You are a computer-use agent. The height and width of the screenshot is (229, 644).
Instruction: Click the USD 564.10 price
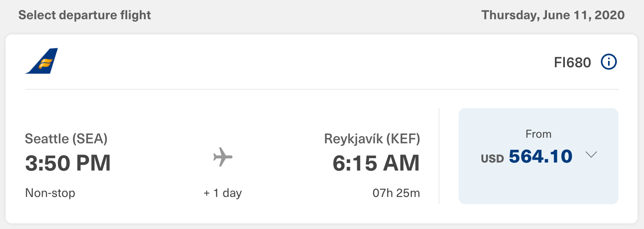point(527,157)
